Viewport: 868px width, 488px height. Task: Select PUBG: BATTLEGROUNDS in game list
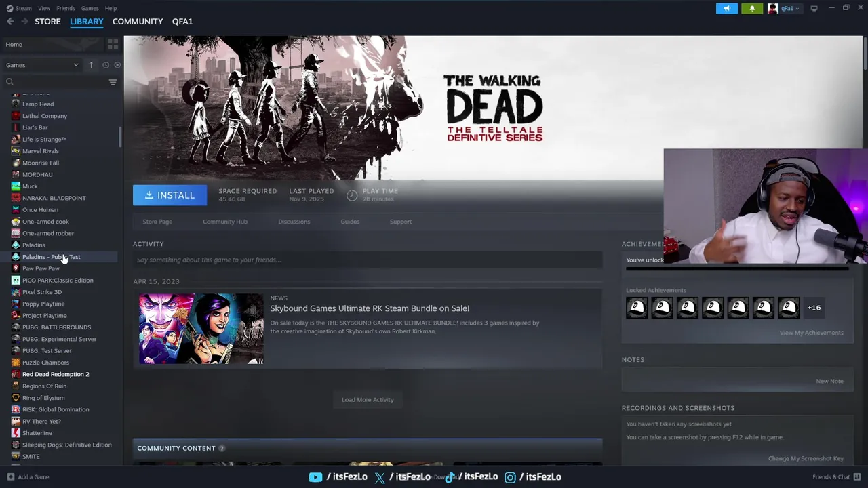(x=56, y=327)
